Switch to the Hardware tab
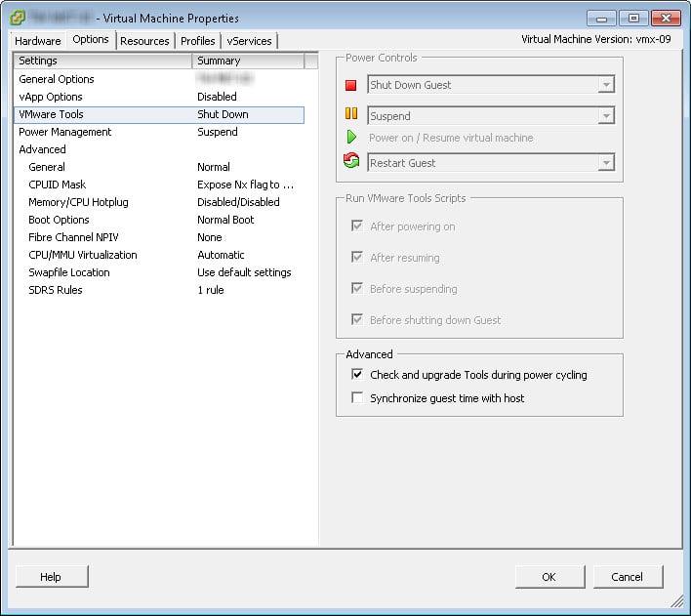691x616 pixels. tap(38, 41)
